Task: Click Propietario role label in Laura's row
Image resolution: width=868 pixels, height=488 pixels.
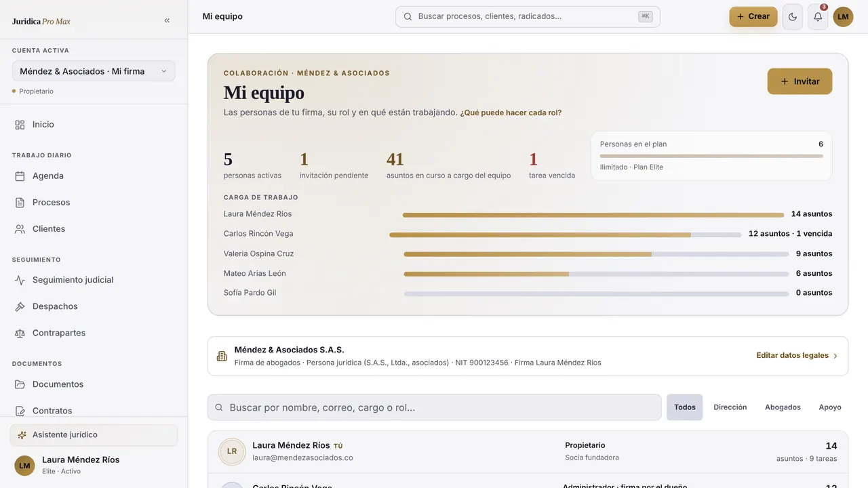Action: [585, 446]
